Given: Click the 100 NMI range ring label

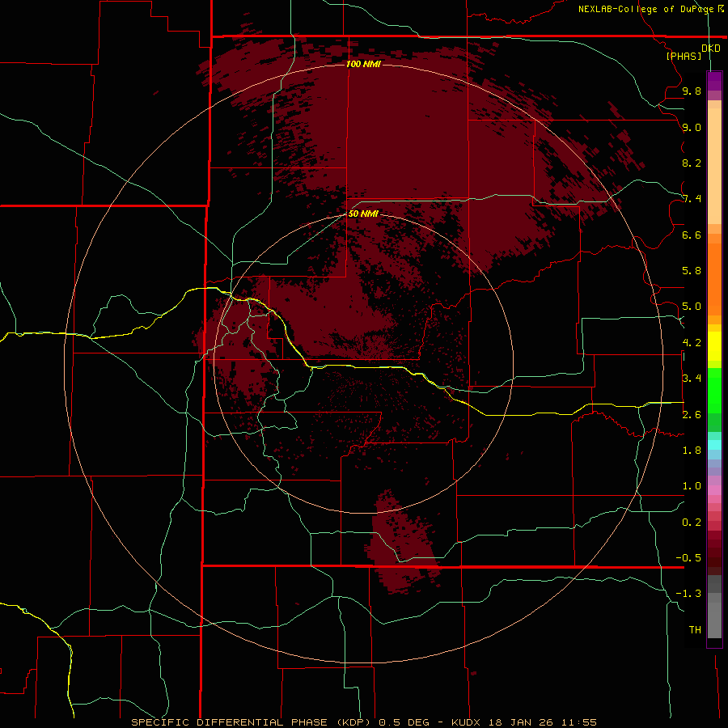Looking at the screenshot, I should pyautogui.click(x=363, y=64).
